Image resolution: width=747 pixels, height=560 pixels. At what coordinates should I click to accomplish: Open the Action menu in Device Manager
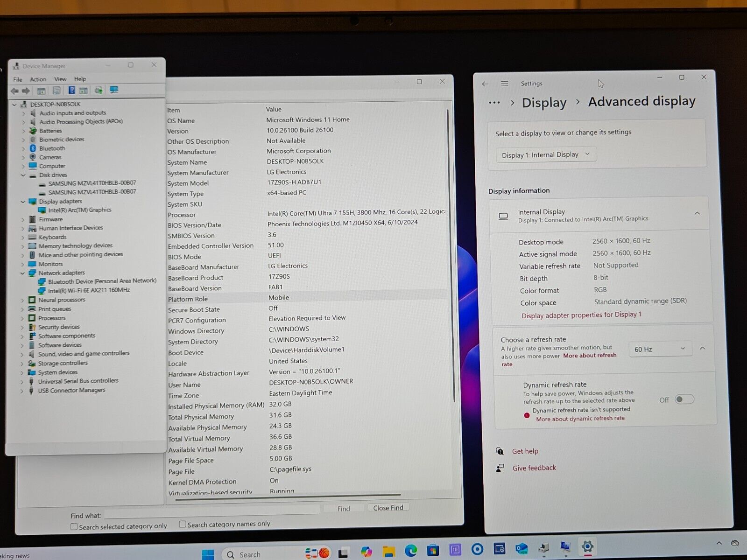pyautogui.click(x=38, y=79)
